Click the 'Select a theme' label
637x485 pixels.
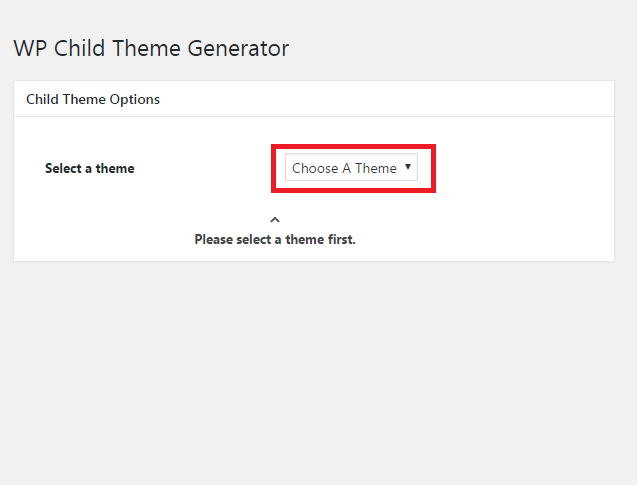coord(89,168)
